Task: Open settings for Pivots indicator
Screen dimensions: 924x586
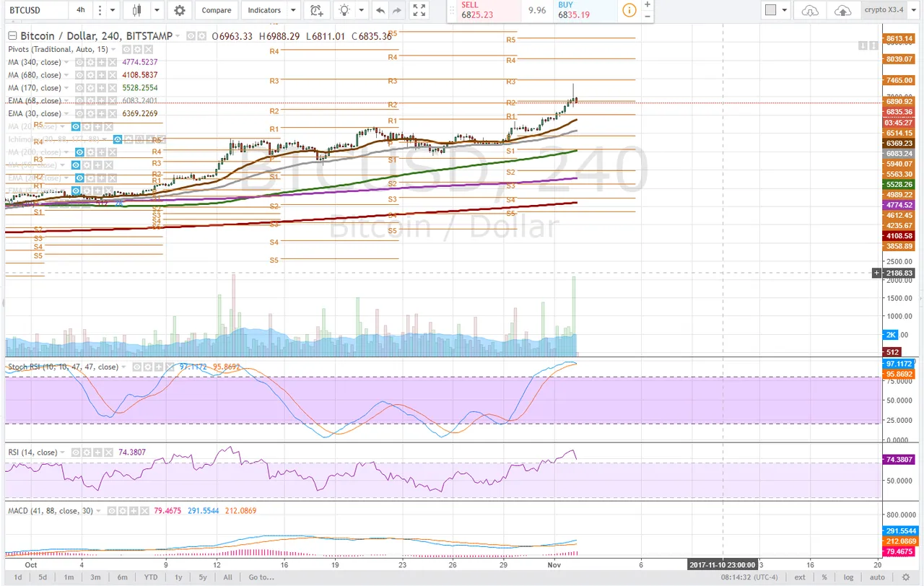Action: [137, 49]
